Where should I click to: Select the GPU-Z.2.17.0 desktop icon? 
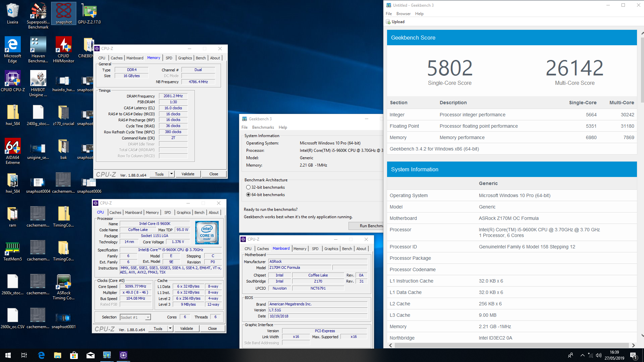point(89,13)
